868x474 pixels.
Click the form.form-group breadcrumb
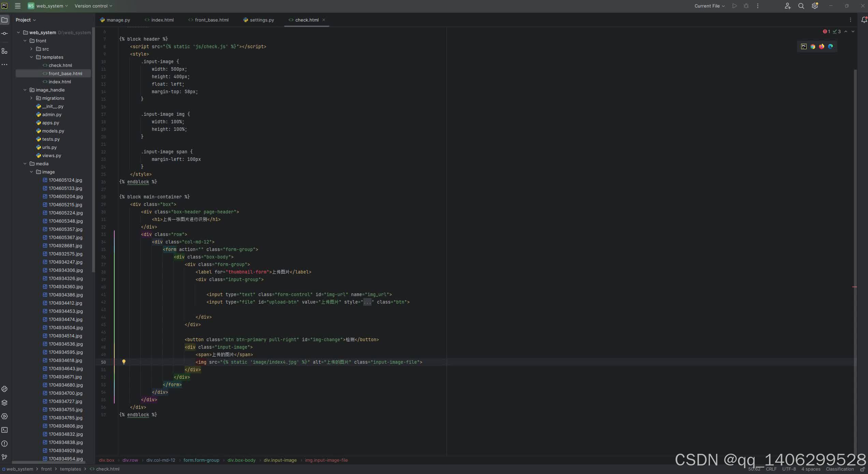pos(201,460)
